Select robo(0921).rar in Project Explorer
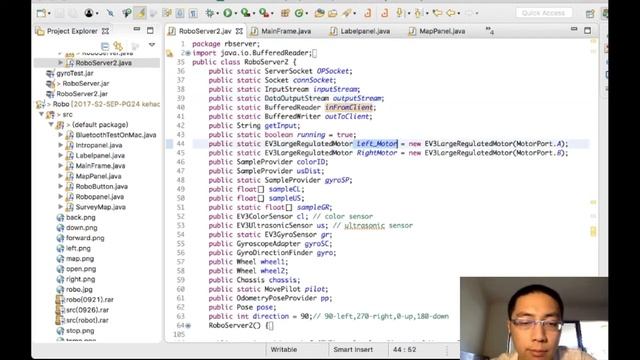This screenshot has width=640, height=360. point(89,300)
